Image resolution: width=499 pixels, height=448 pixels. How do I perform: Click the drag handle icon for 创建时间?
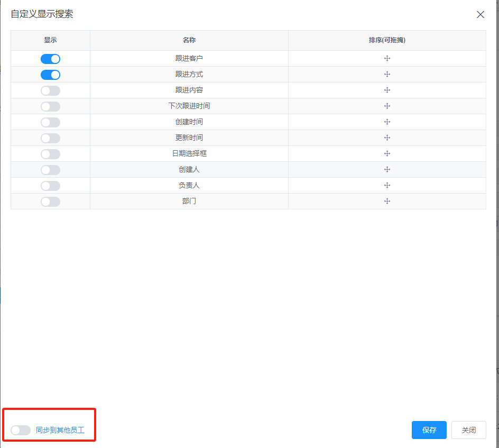click(x=387, y=122)
